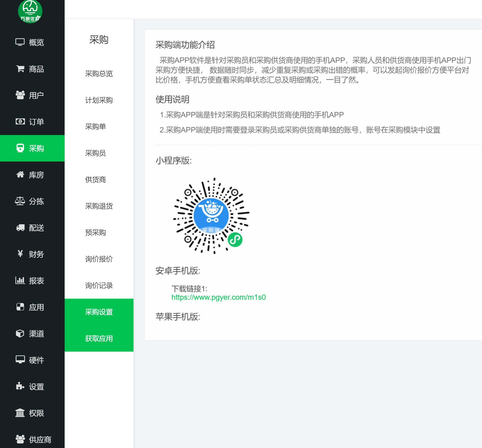The image size is (482, 448).
Task: Click the bar chart icon for 报表
Action: coord(20,280)
